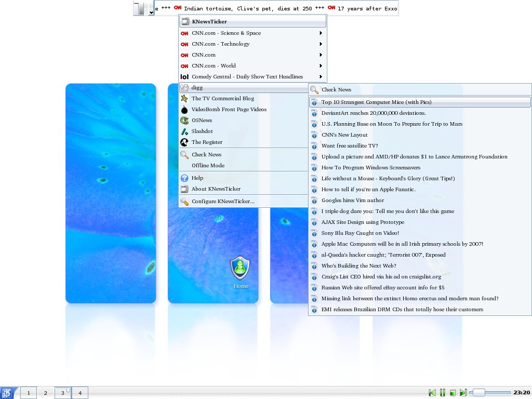The height and width of the screenshot is (399, 532).
Task: Click the CNN icon beside CNN.com - Technology
Action: click(x=184, y=44)
